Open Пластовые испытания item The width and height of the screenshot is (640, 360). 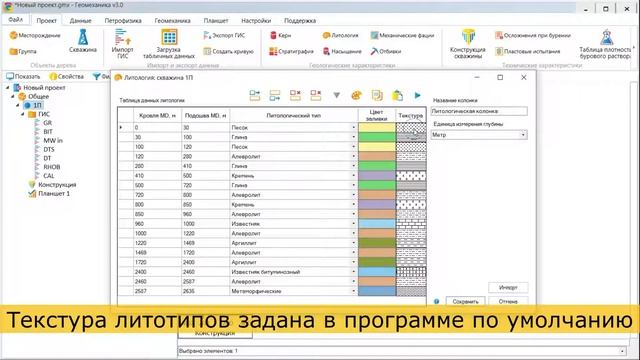[x=527, y=51]
